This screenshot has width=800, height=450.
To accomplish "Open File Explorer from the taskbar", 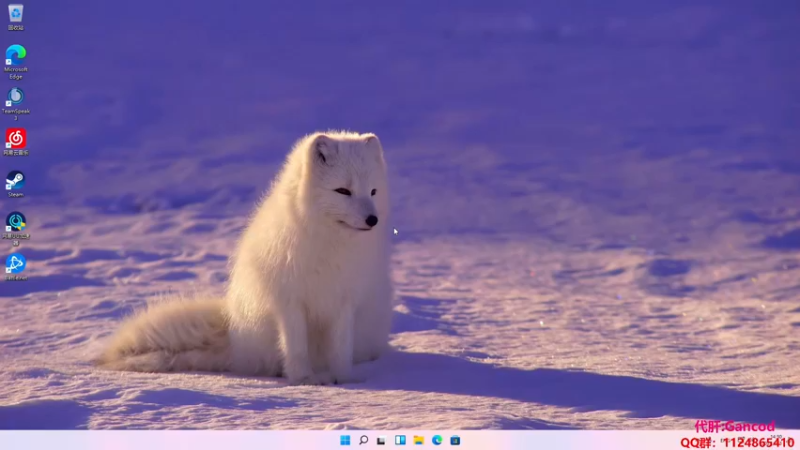I will pos(418,440).
